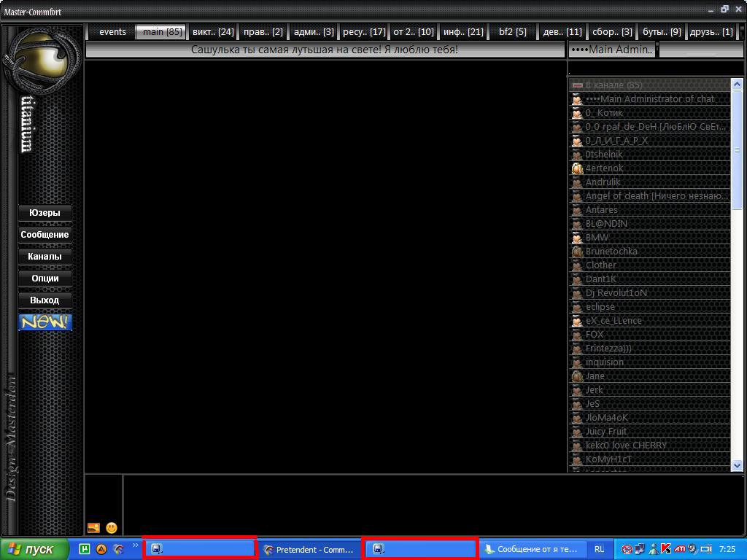Select user eX_ce_LLence in the list
The image size is (747, 560).
pyautogui.click(x=614, y=321)
